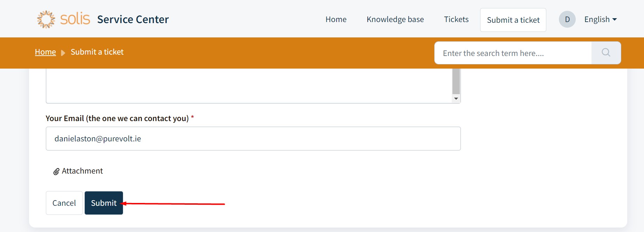Click inside the description text area
This screenshot has height=232, width=644.
click(245, 86)
